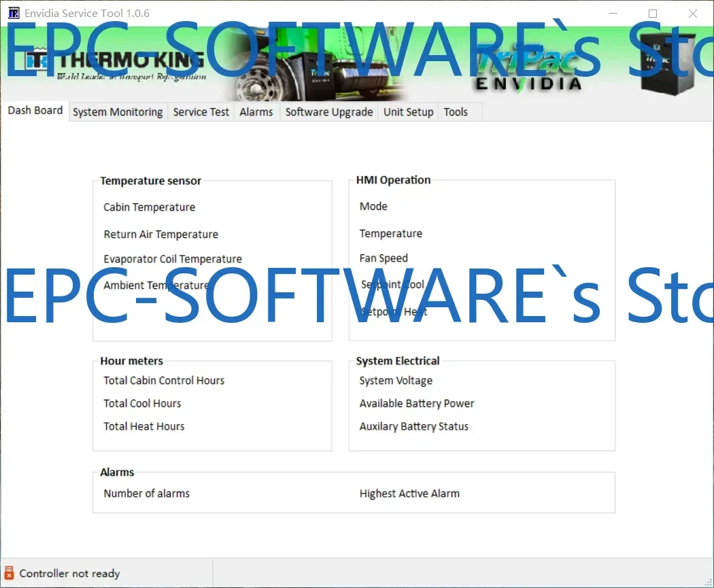Click the Highest Active Alarm field
The width and height of the screenshot is (714, 588).
[x=409, y=494]
